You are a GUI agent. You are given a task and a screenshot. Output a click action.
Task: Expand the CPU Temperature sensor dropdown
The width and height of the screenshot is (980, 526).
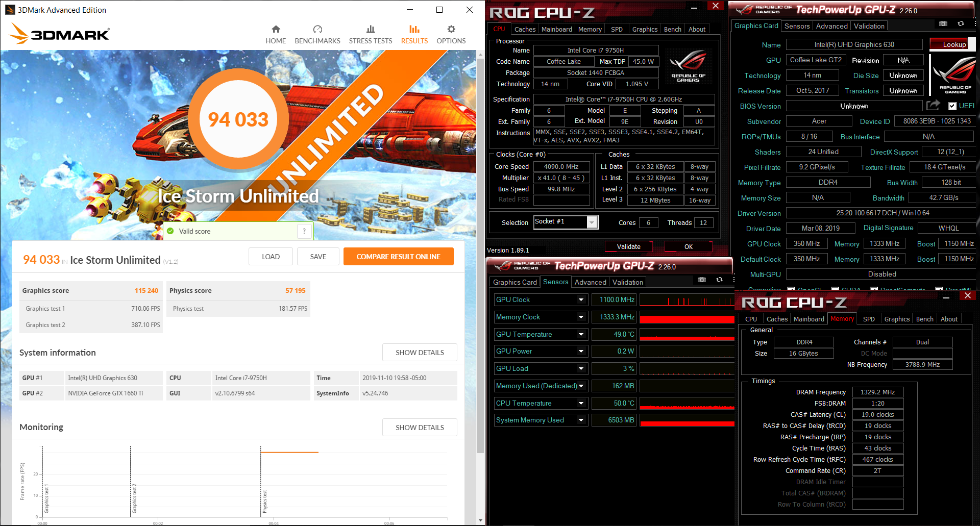[x=581, y=403]
